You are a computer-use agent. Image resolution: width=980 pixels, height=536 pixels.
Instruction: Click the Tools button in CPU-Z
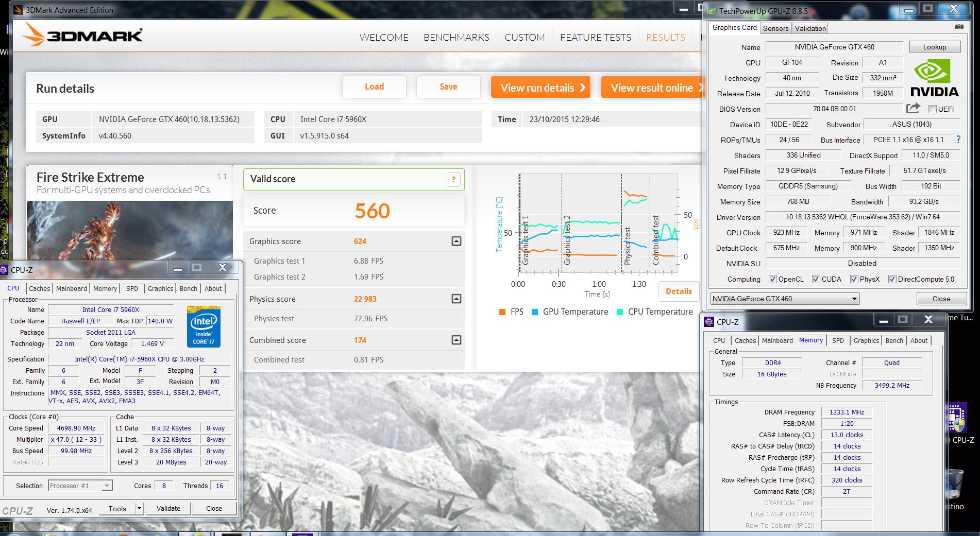point(117,508)
